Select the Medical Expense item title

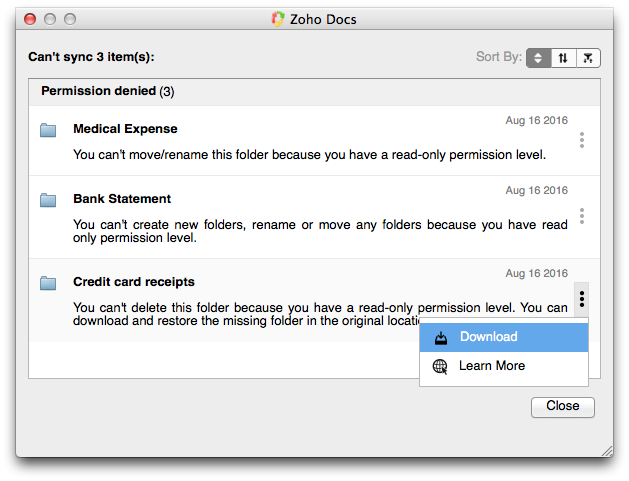tap(125, 129)
